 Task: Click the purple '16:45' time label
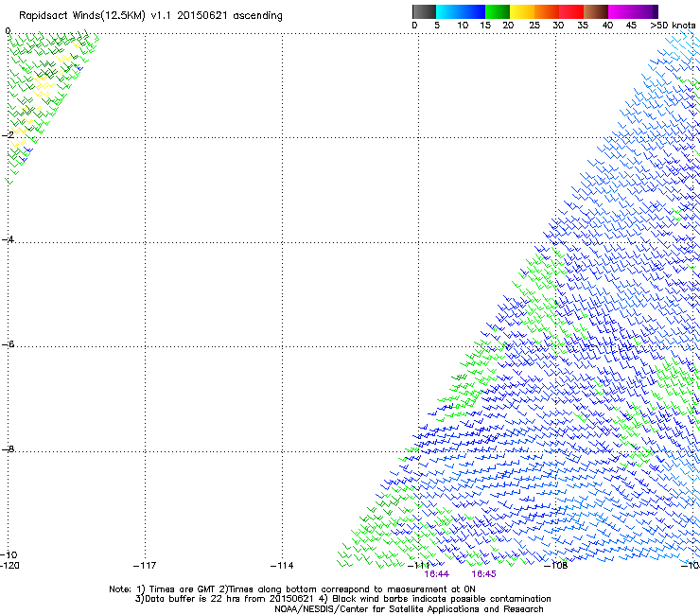tap(484, 574)
